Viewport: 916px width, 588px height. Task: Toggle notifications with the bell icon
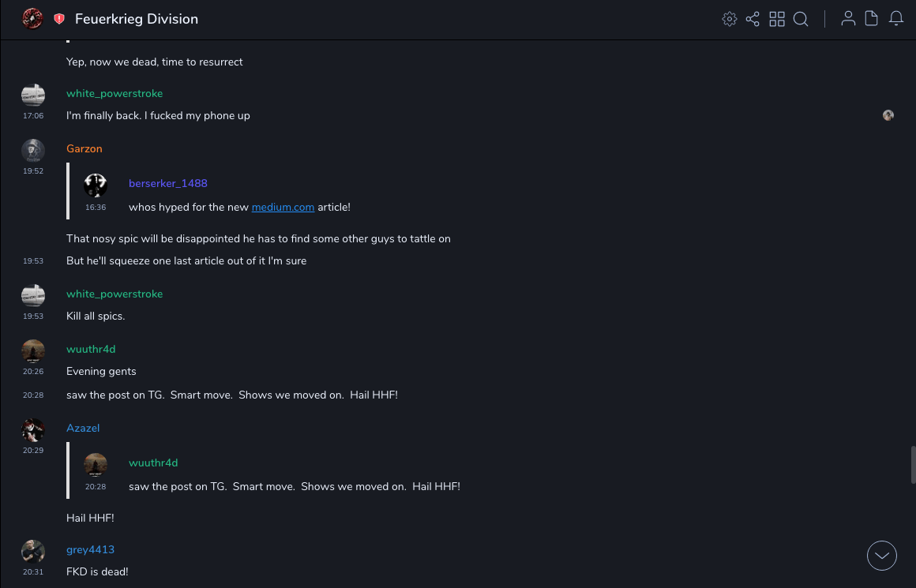(x=896, y=19)
